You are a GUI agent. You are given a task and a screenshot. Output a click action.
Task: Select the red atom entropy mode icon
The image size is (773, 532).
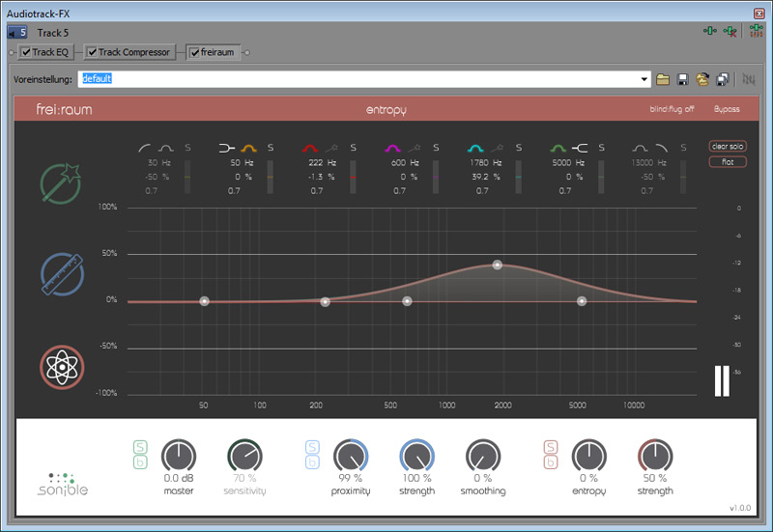(62, 366)
